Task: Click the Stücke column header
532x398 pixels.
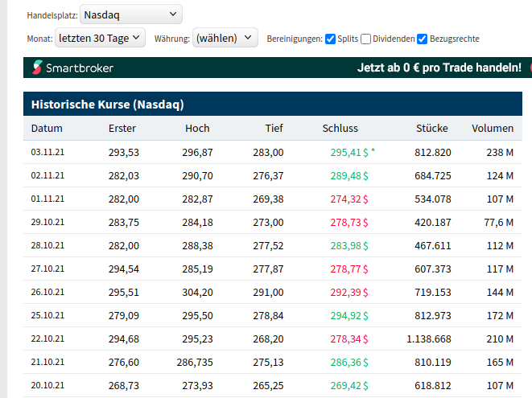Action: (x=432, y=129)
